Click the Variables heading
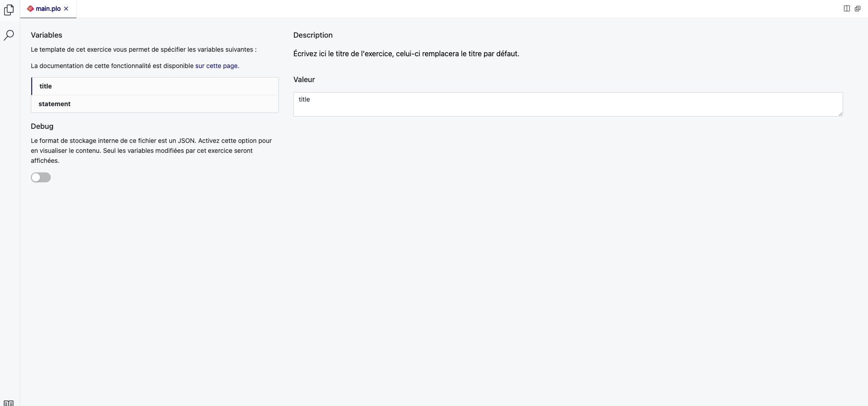This screenshot has height=406, width=868. coord(47,35)
